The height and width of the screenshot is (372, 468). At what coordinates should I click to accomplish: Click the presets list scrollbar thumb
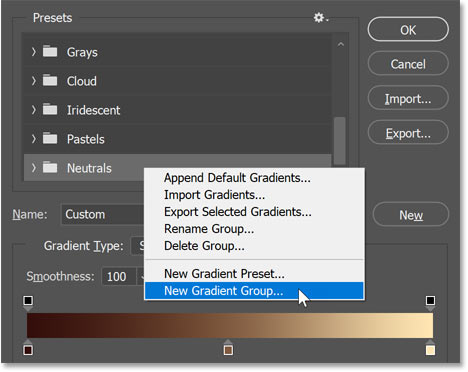340,140
